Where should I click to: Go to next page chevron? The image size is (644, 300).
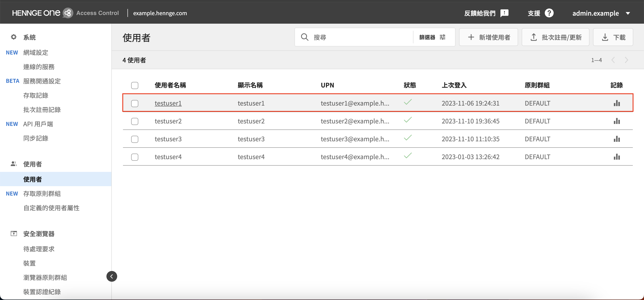coord(626,60)
